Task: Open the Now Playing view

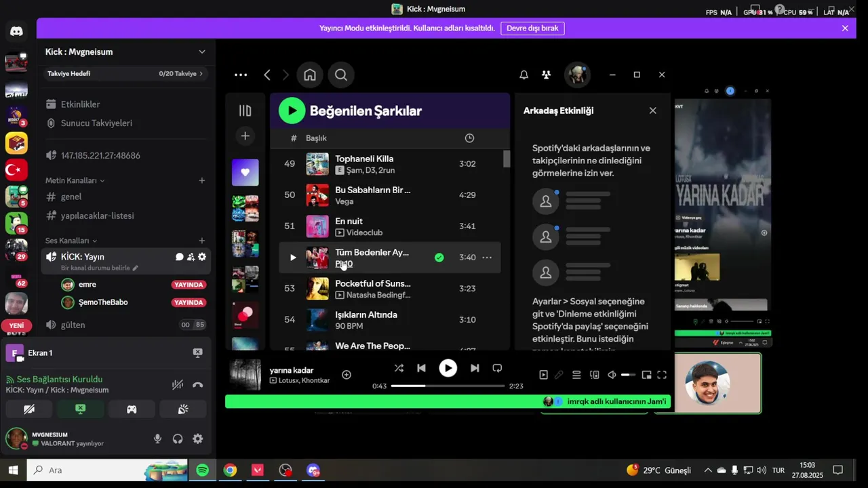Action: [x=543, y=375]
